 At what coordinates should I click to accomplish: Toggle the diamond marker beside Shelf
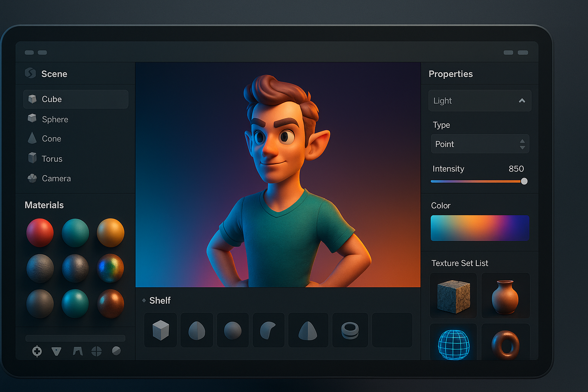click(144, 301)
